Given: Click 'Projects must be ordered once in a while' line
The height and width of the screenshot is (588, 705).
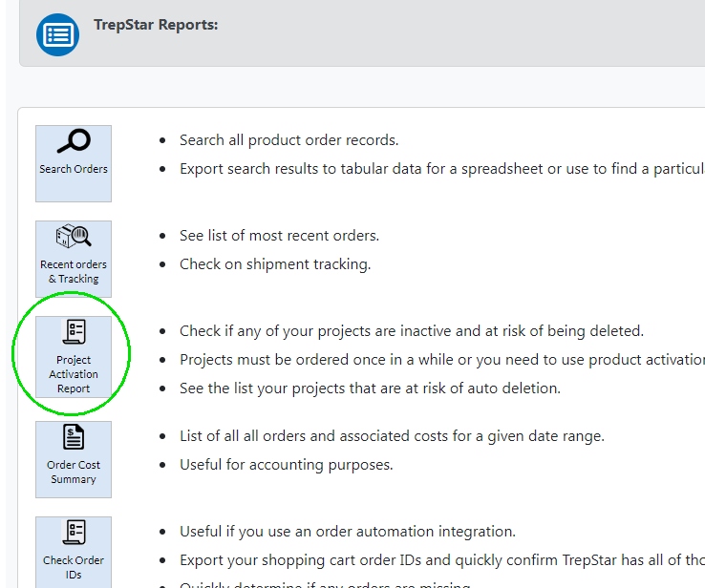Looking at the screenshot, I should [x=442, y=360].
